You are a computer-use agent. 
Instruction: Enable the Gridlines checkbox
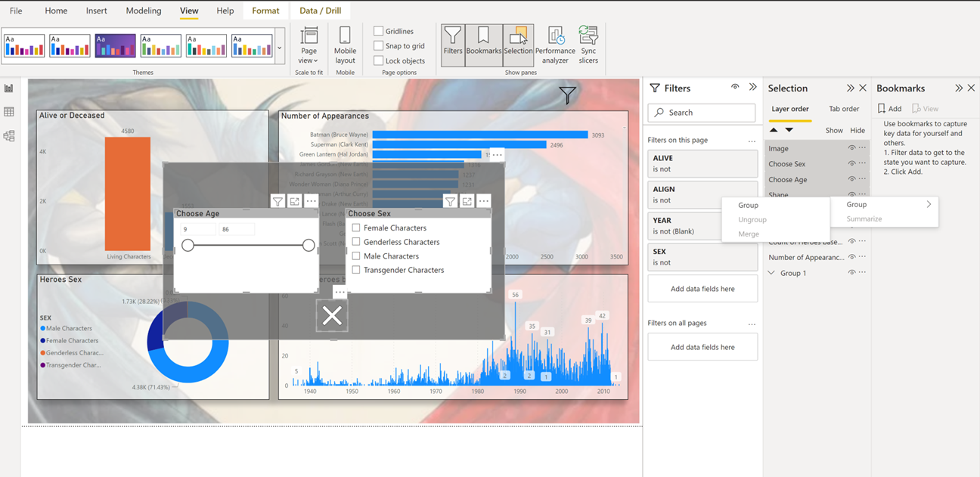378,31
